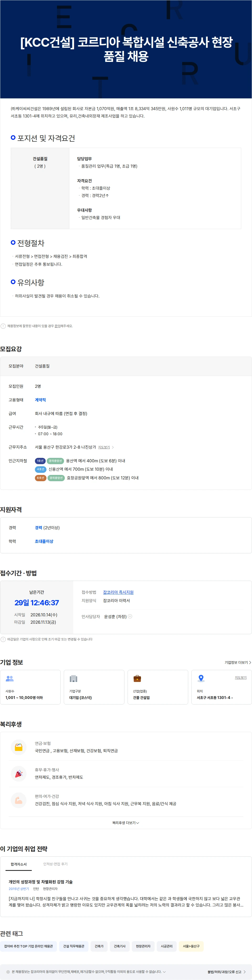Click the 4호선 subway badge
Viewport: 252px width, 980px height.
[41, 469]
